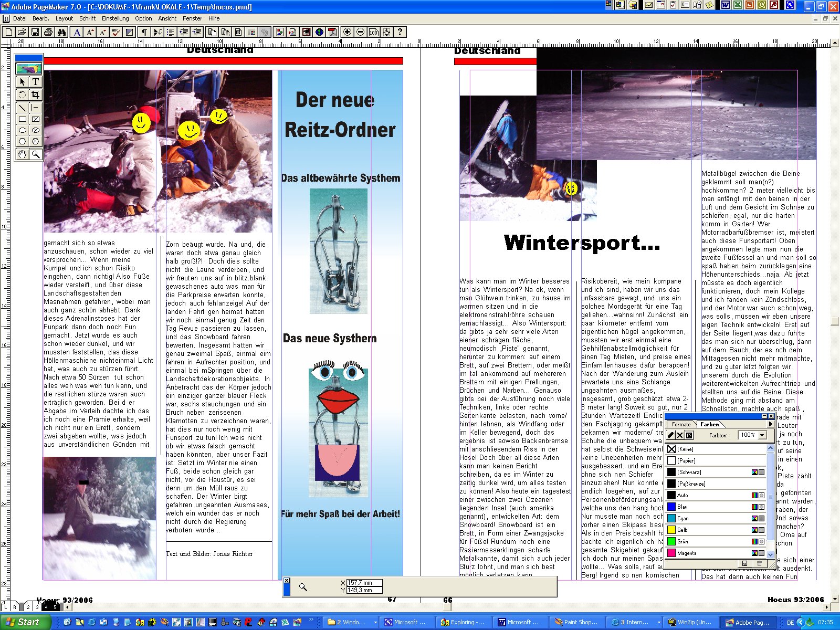The height and width of the screenshot is (630, 840).
Task: Select the Rectangle tool
Action: 22,119
